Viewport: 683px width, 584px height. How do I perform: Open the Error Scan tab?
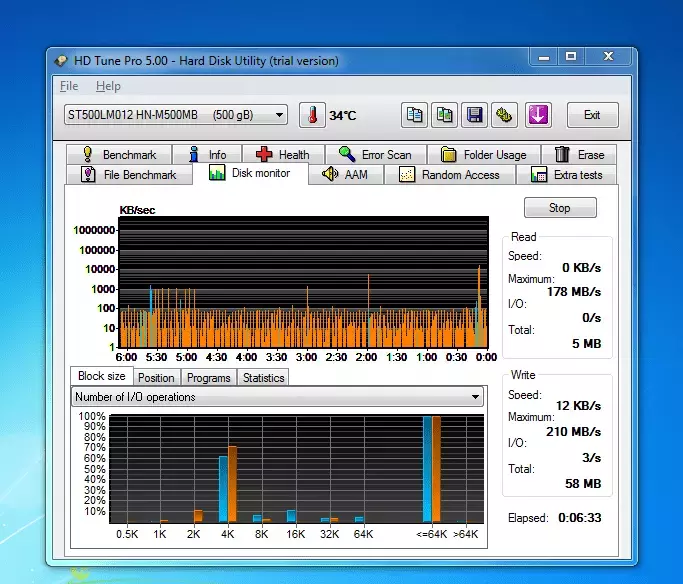(x=375, y=155)
